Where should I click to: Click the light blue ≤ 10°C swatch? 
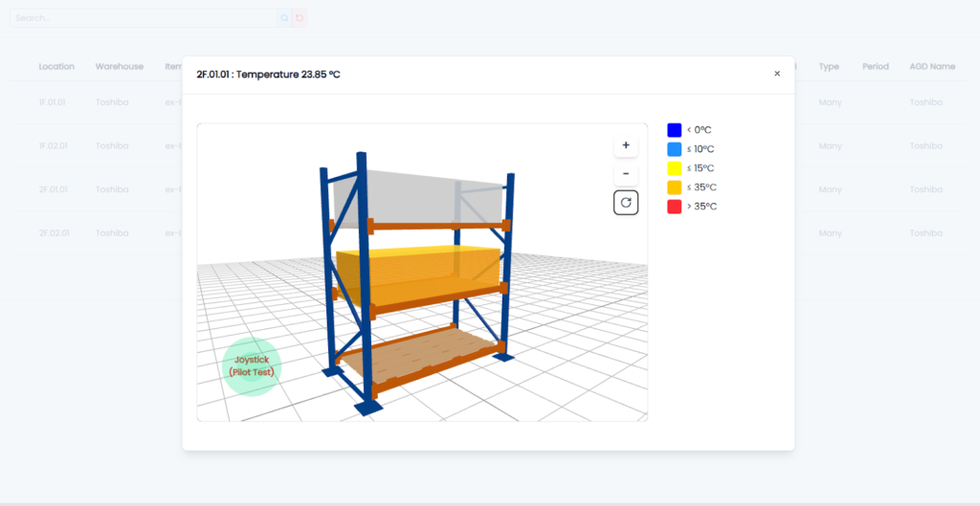click(674, 149)
